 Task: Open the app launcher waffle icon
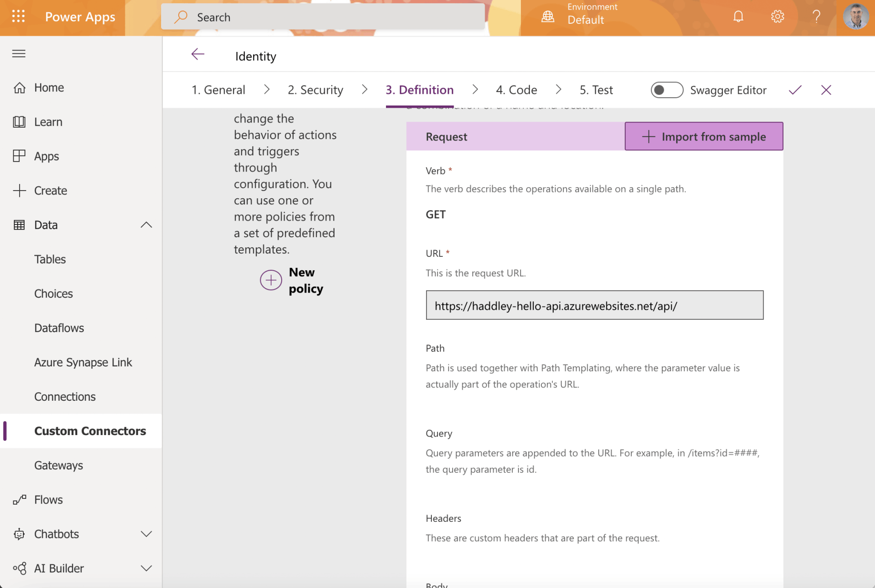(18, 17)
